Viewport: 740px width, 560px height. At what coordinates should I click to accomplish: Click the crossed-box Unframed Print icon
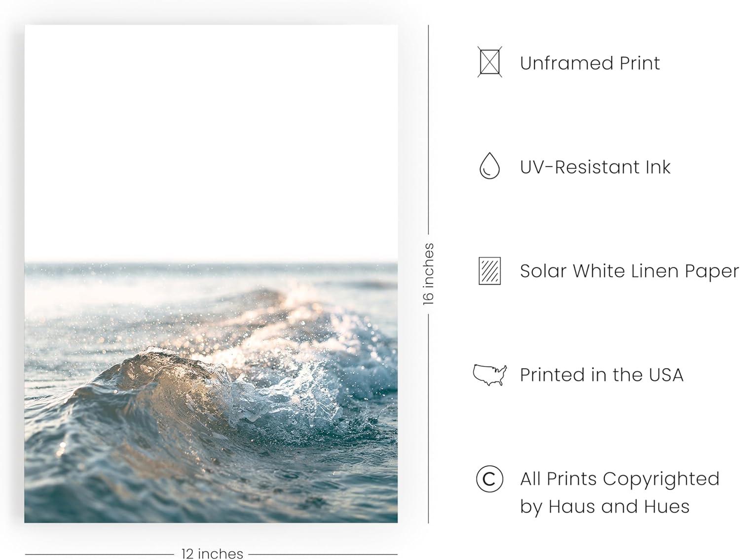489,63
